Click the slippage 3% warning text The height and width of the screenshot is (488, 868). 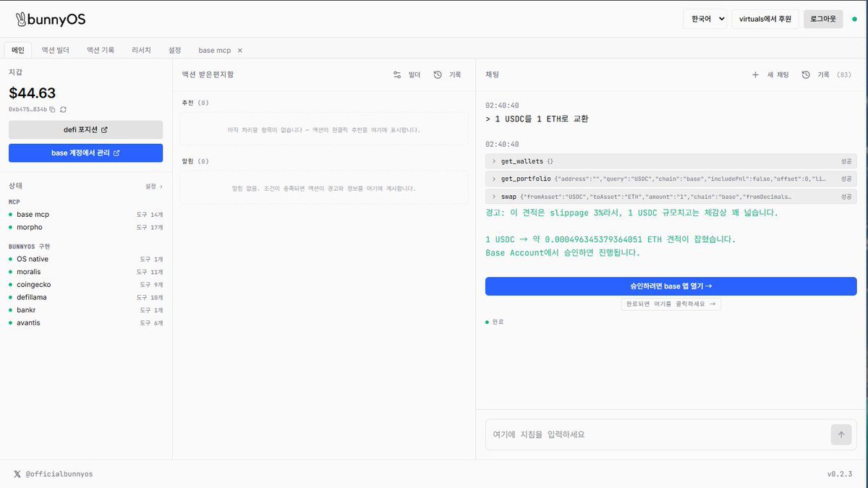(x=631, y=213)
